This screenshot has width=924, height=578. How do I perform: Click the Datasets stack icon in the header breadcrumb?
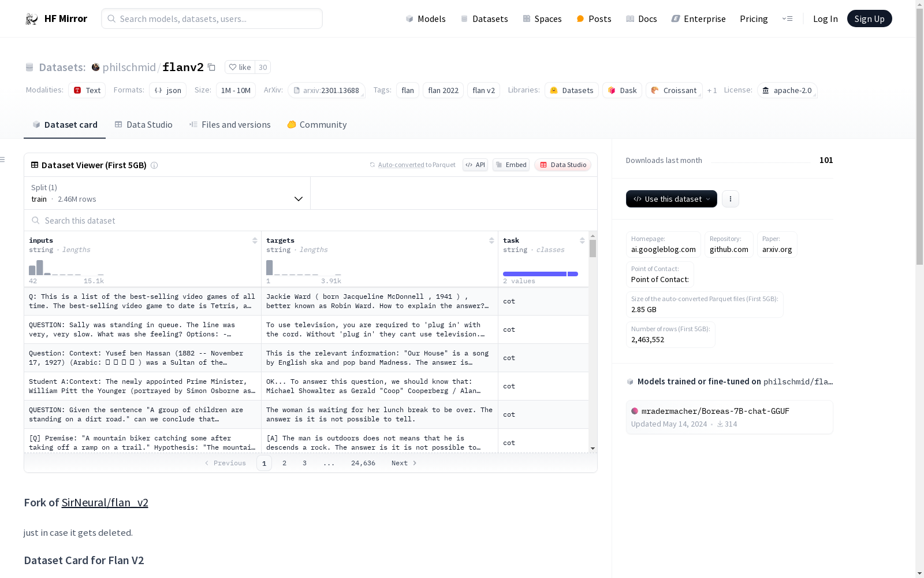click(x=29, y=67)
